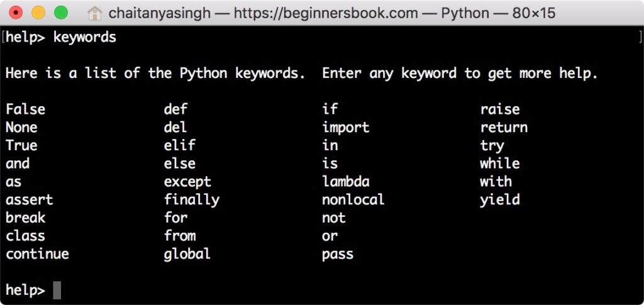Screen dimensions: 644x305
Task: Click the green zoom window button
Action: (61, 13)
